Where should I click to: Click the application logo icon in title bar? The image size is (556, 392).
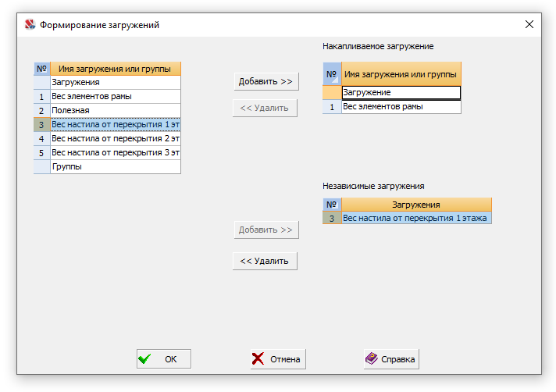(x=30, y=24)
